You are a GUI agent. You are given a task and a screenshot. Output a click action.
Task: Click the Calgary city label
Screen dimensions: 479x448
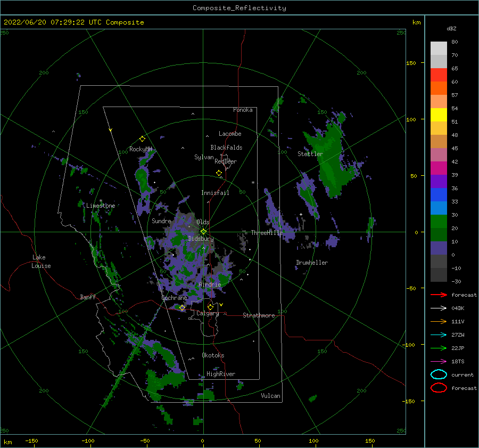(x=208, y=313)
